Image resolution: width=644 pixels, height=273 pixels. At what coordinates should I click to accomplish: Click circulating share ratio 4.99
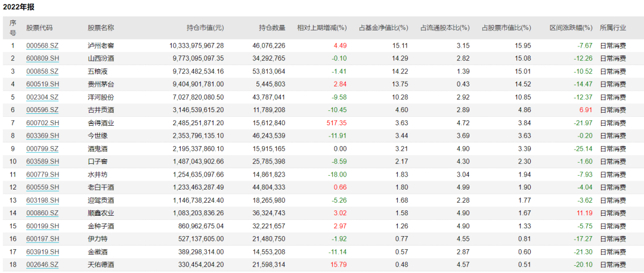(x=463, y=187)
